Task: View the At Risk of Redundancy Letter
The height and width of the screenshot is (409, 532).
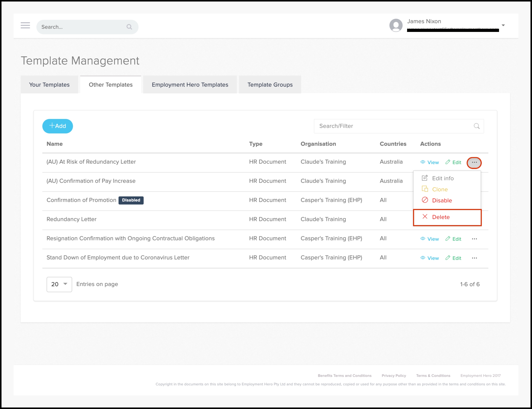Action: click(x=430, y=162)
